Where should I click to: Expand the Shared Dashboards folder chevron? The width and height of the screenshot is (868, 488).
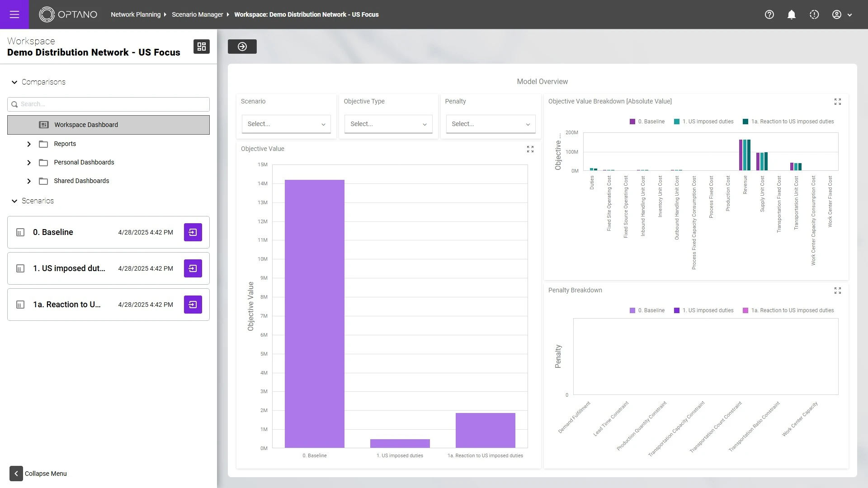[x=29, y=181]
